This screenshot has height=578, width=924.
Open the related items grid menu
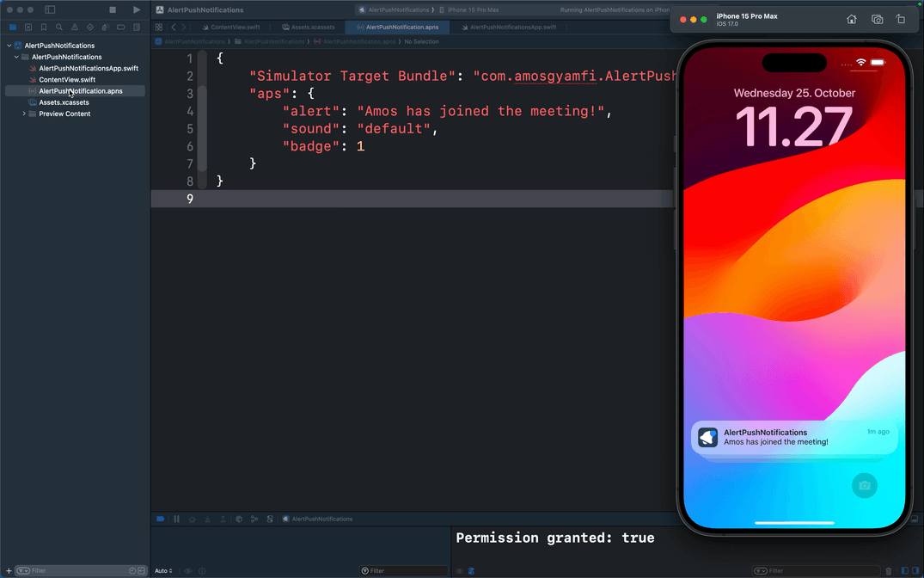pos(159,28)
